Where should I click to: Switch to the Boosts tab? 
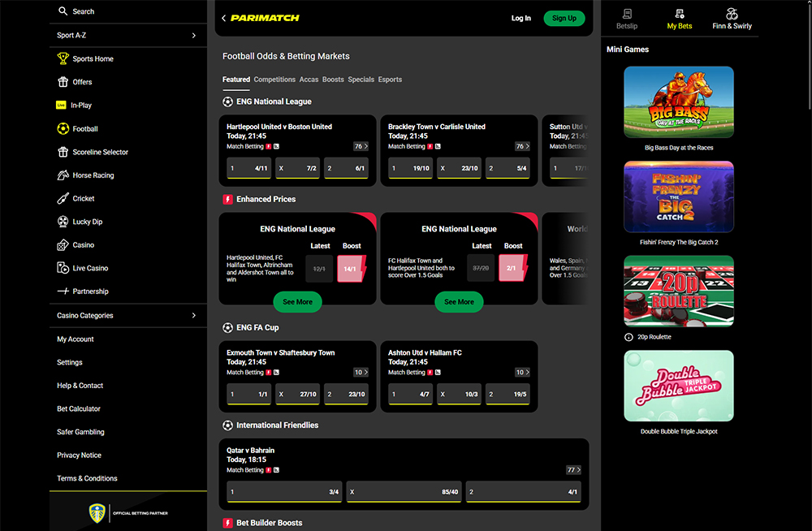point(333,80)
